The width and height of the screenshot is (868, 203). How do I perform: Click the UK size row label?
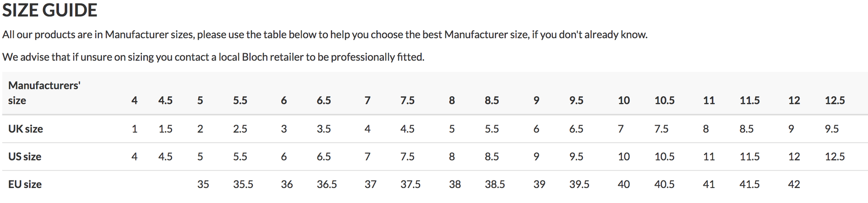26,129
